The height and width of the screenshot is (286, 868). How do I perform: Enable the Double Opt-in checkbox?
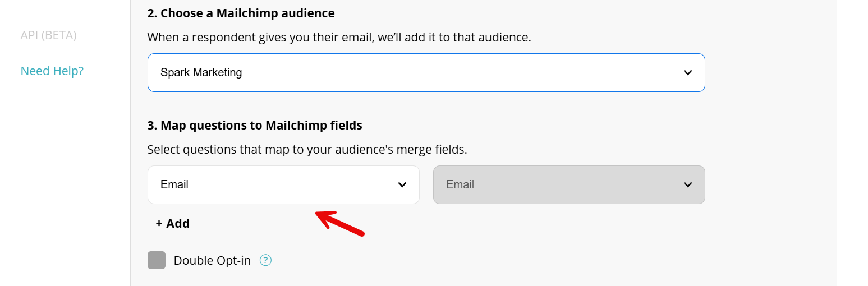click(x=157, y=260)
